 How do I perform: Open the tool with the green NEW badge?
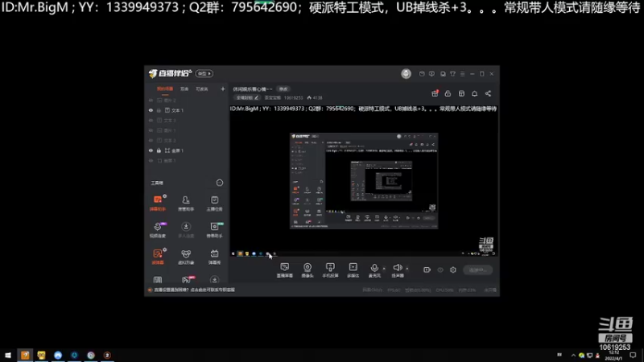point(214,230)
